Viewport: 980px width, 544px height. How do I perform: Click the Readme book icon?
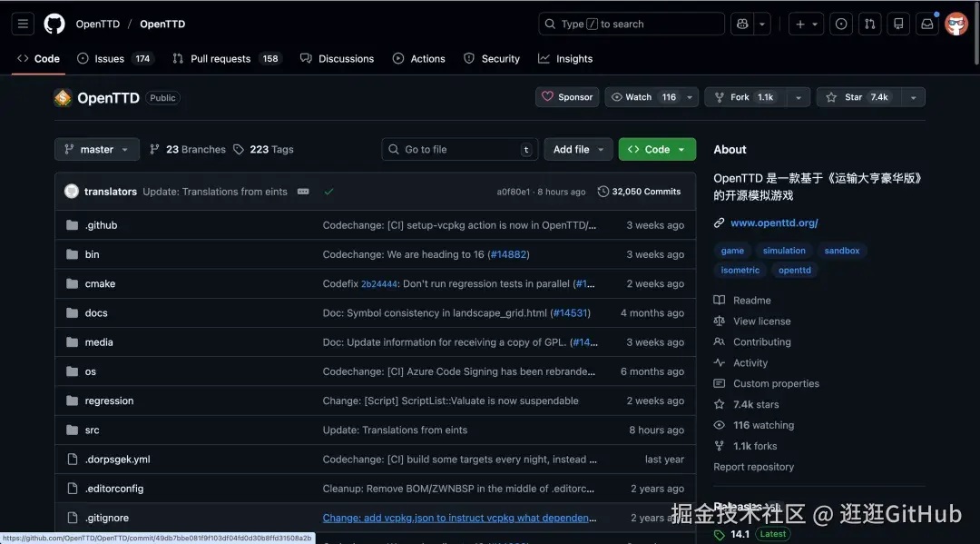coord(720,300)
